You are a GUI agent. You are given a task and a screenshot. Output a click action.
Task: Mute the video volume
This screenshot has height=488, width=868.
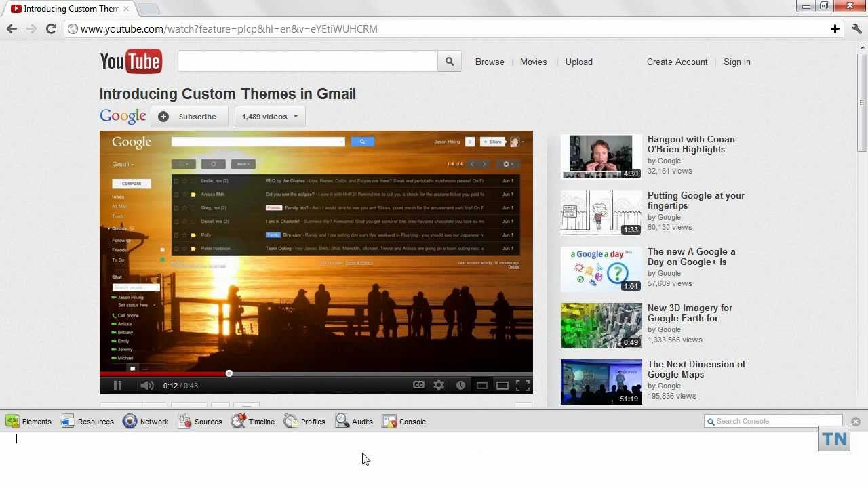coord(146,386)
